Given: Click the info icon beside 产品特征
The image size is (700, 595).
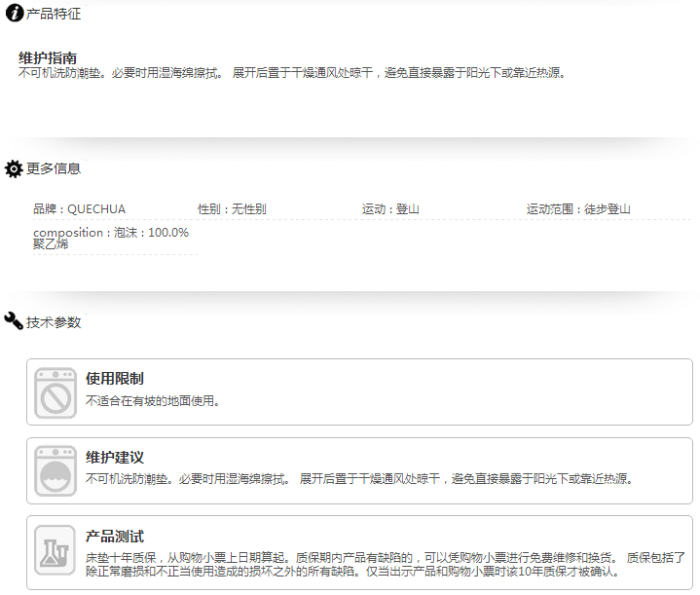Looking at the screenshot, I should coord(14,14).
